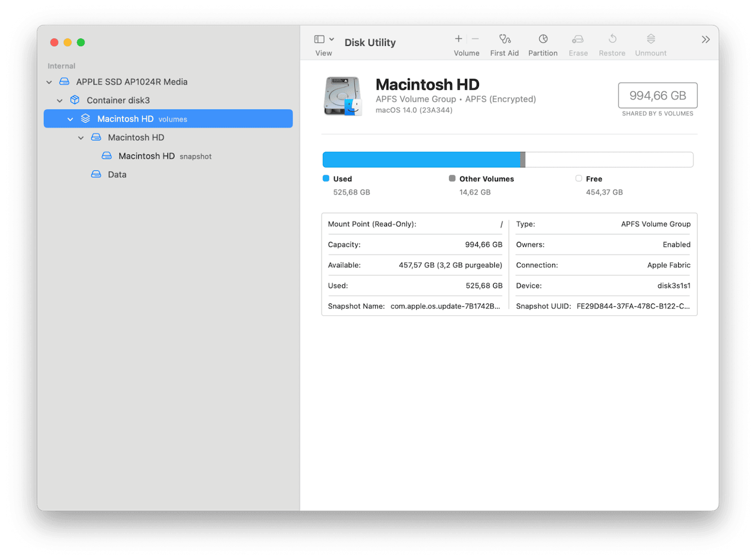
Task: Collapse the Container disk3 tree entry
Action: (x=60, y=100)
